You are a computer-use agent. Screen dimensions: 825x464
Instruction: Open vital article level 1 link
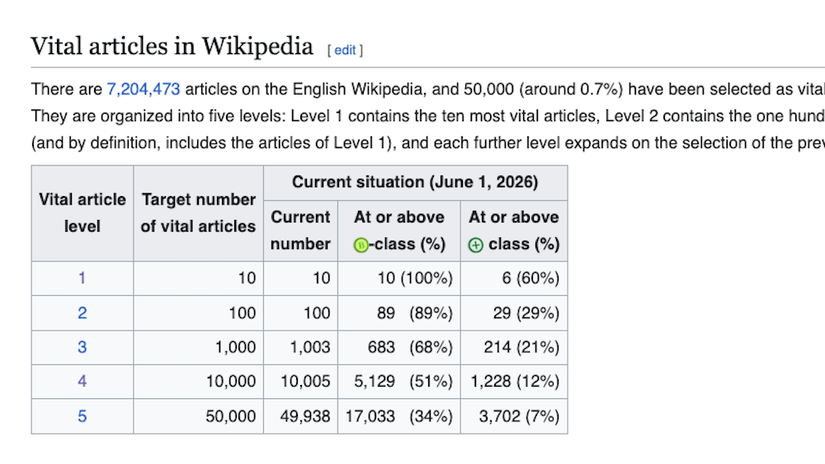[x=82, y=278]
